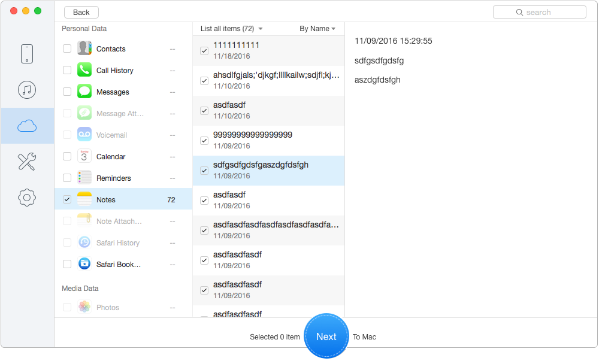Uncheck the asdfasdf 11/10/2016 note checkbox
Screen dimensions: 599x364
pos(204,111)
